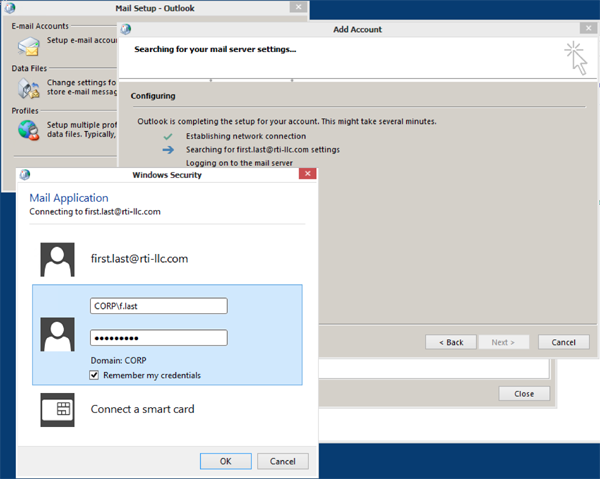Cancel the Windows Security dialog
600x479 pixels.
click(283, 461)
